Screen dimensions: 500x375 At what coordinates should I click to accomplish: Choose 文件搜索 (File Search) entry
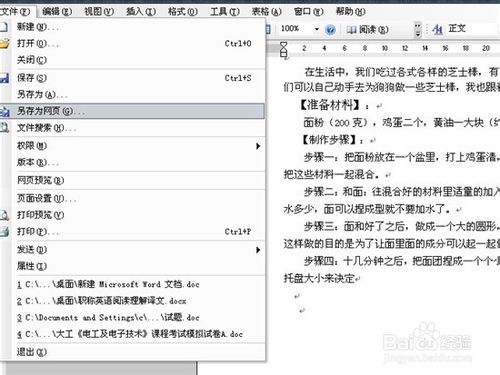133,128
